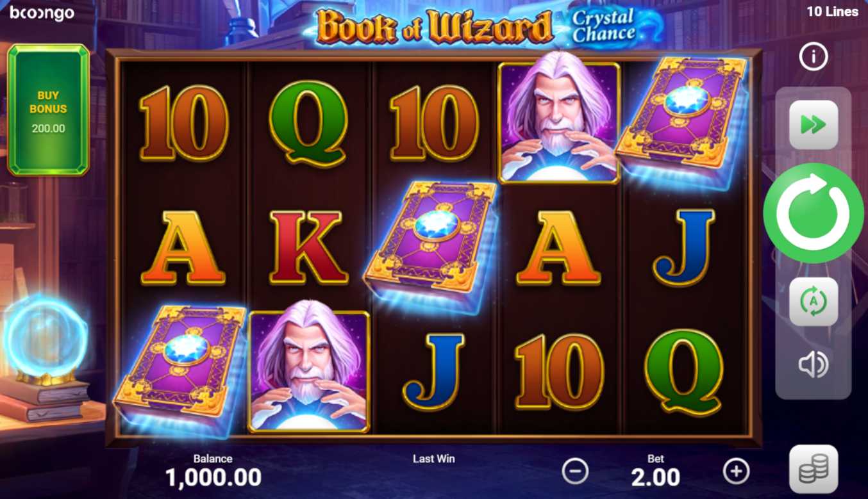The width and height of the screenshot is (868, 499).
Task: Open the coin stack bet menu
Action: (814, 469)
